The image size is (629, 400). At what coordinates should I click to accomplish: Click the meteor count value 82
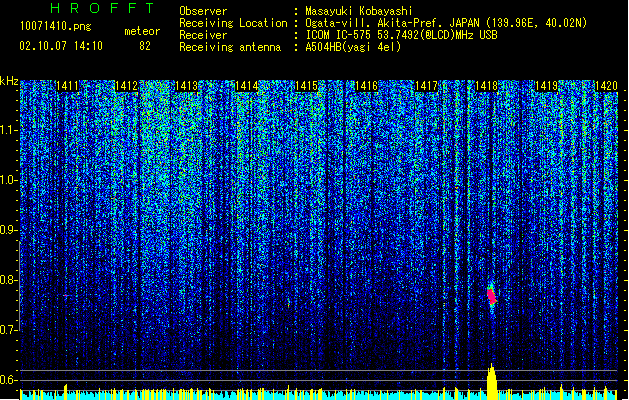tap(145, 46)
